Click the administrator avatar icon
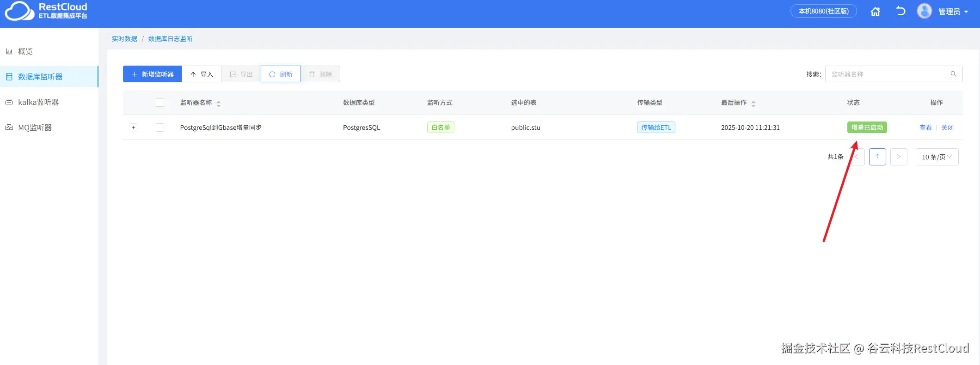Image resolution: width=980 pixels, height=365 pixels. (924, 11)
